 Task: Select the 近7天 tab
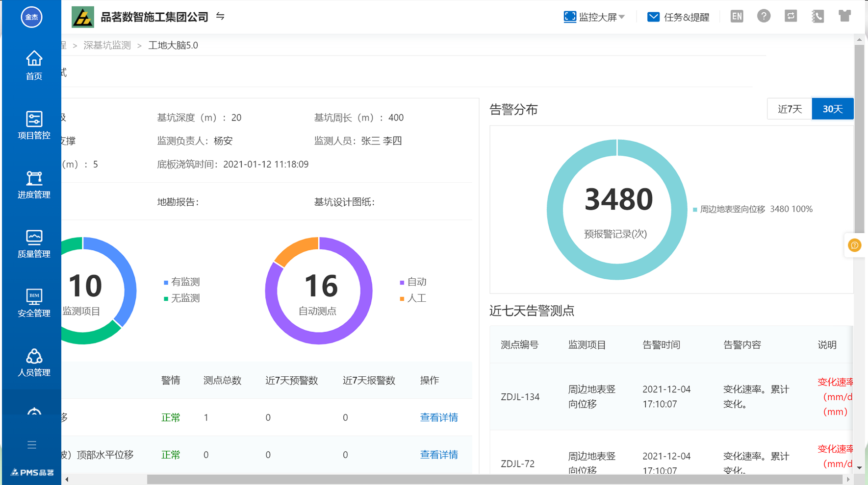click(790, 109)
